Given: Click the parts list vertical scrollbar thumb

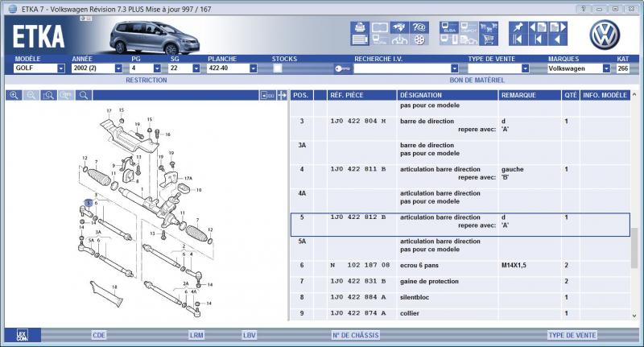Looking at the screenshot, I should [634, 249].
